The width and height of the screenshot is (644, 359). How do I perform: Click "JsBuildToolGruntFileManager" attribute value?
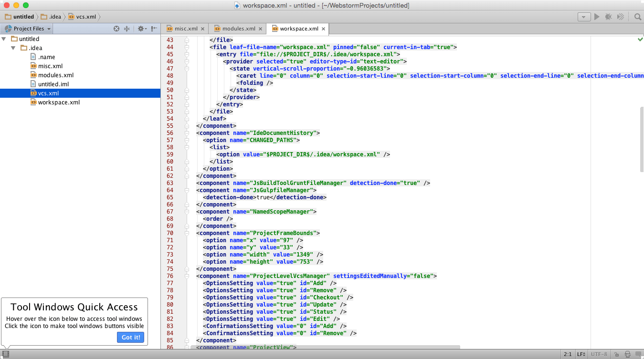coord(298,183)
